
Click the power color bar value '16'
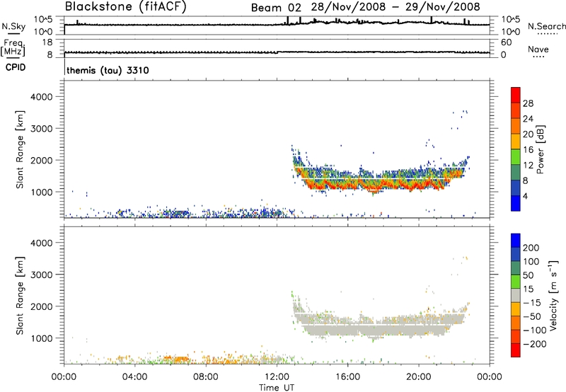528,150
